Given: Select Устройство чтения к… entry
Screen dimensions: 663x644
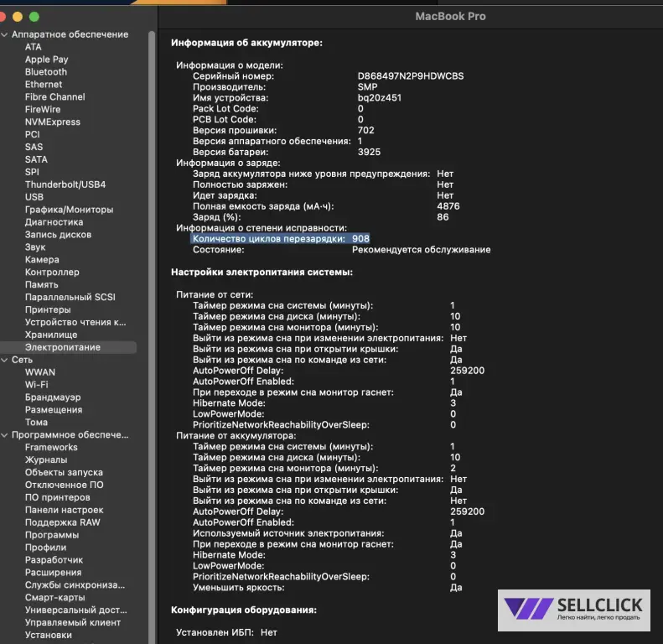Looking at the screenshot, I should [75, 323].
